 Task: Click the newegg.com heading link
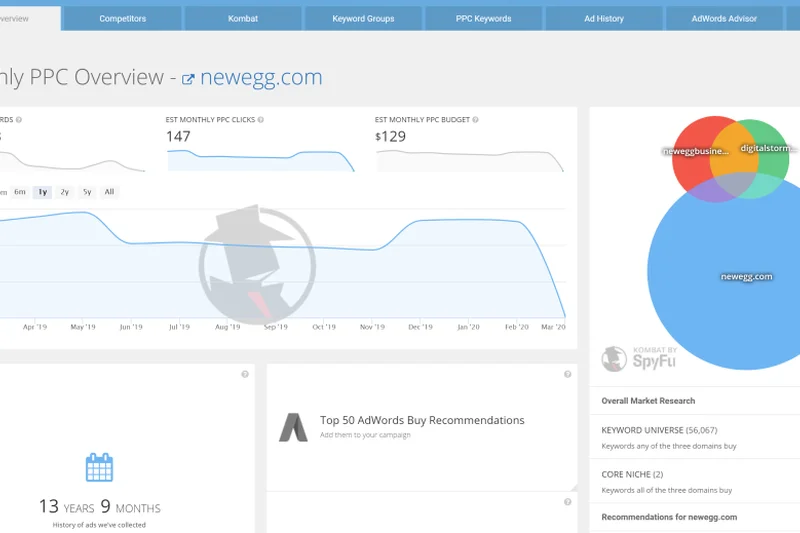pyautogui.click(x=261, y=78)
